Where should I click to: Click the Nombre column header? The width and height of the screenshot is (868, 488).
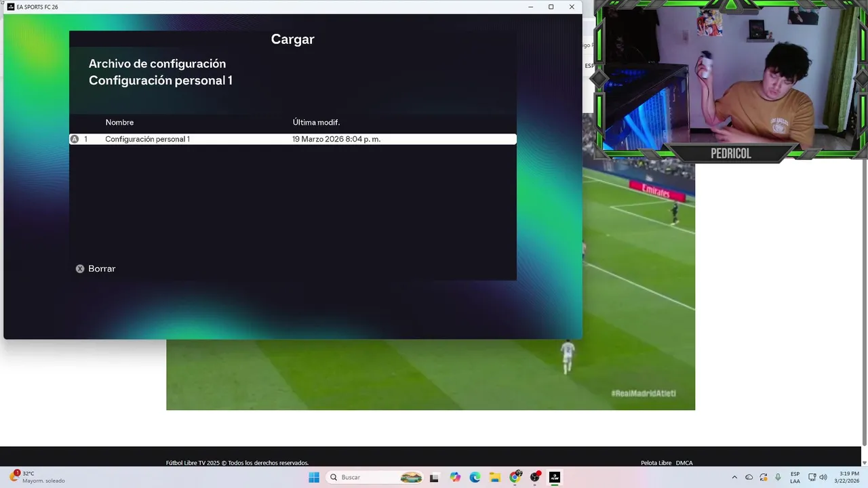pos(119,123)
